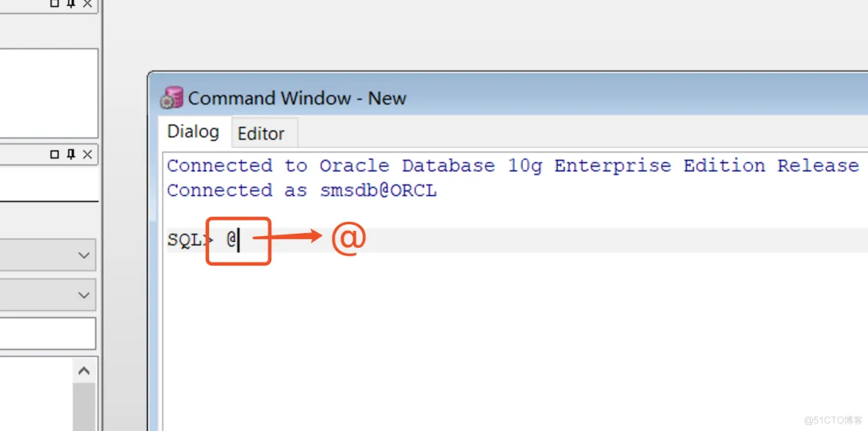
Task: Click the SQL> command prompt line
Action: 513,240
